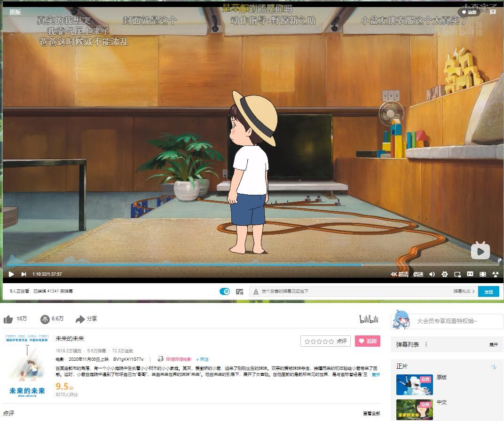Mute the player volume

click(432, 274)
